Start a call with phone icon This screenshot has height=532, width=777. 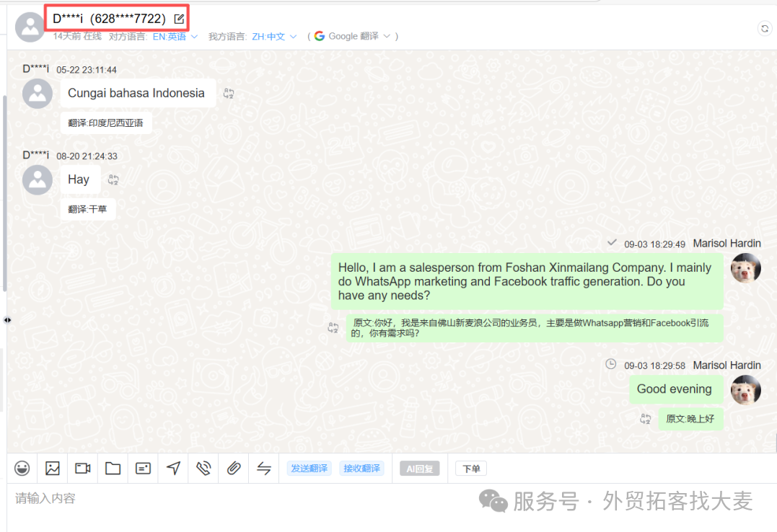pyautogui.click(x=203, y=468)
